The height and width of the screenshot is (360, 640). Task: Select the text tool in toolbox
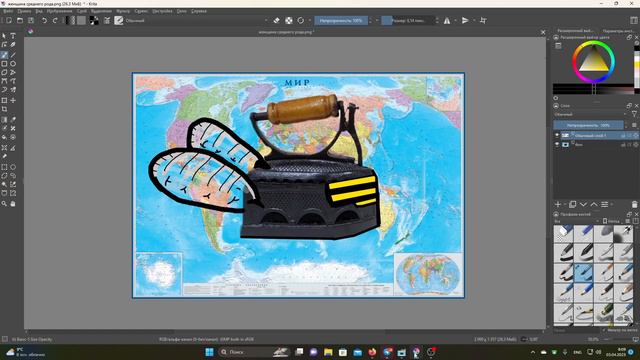pos(13,36)
